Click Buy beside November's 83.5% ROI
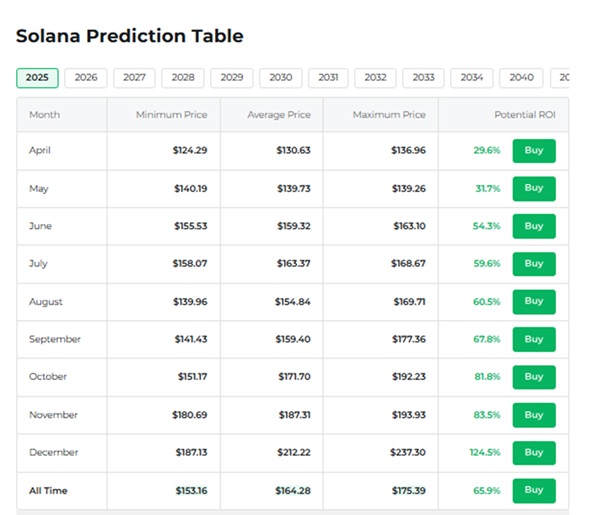The image size is (601, 515). (534, 415)
